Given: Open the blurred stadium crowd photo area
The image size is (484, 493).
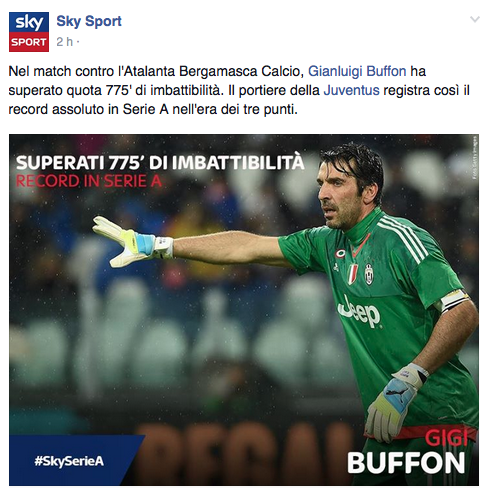Looking at the screenshot, I should pos(244,310).
